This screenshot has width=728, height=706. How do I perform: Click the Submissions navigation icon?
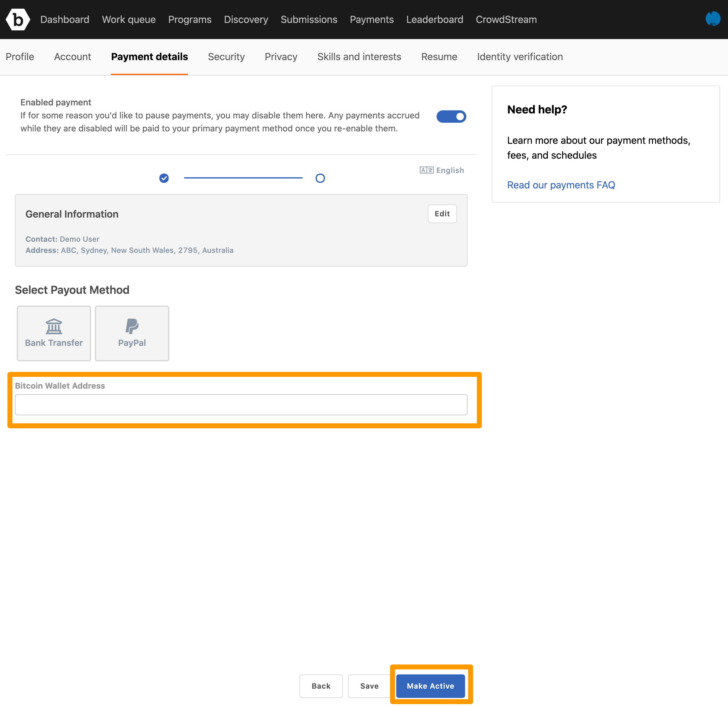tap(308, 20)
